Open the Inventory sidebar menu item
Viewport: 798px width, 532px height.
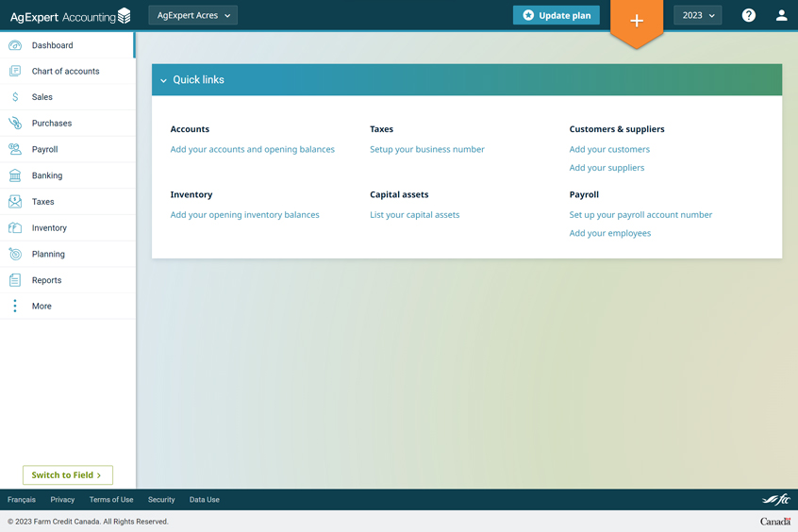[68, 227]
